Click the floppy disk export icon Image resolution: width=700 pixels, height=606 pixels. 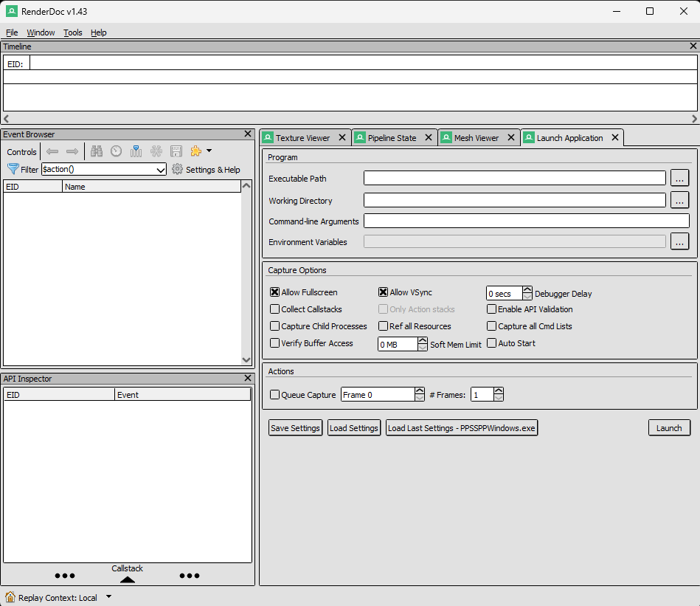coord(176,151)
